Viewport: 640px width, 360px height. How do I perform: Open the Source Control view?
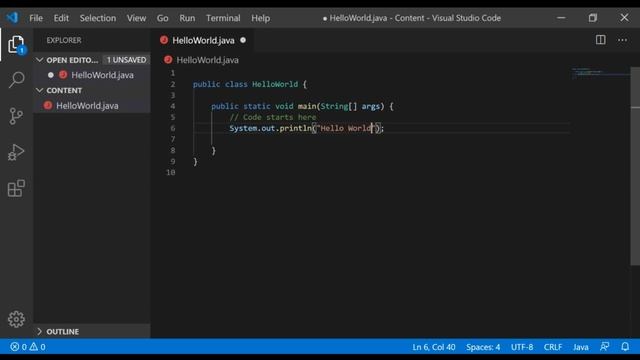16,116
